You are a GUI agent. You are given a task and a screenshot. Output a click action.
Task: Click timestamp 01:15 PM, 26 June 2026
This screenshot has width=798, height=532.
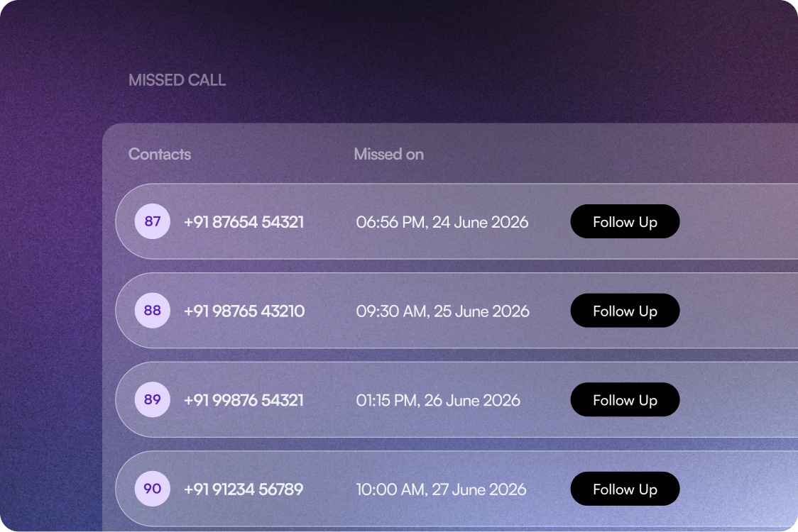coord(438,400)
